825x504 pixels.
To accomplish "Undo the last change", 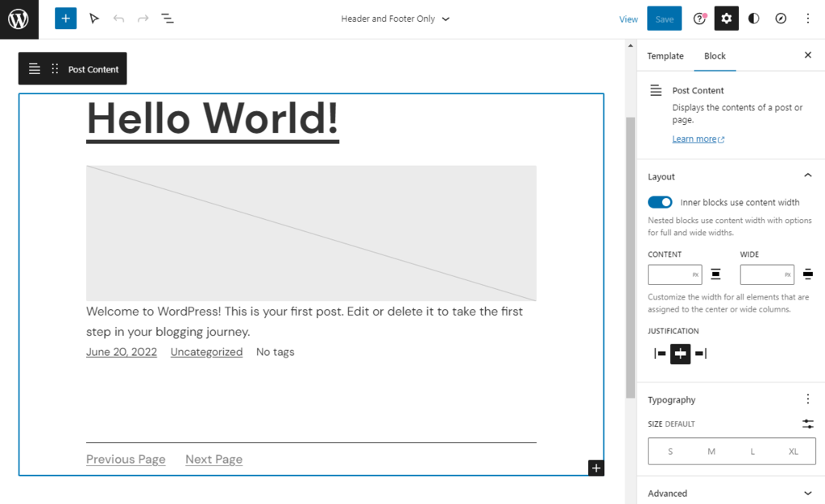I will [x=118, y=18].
